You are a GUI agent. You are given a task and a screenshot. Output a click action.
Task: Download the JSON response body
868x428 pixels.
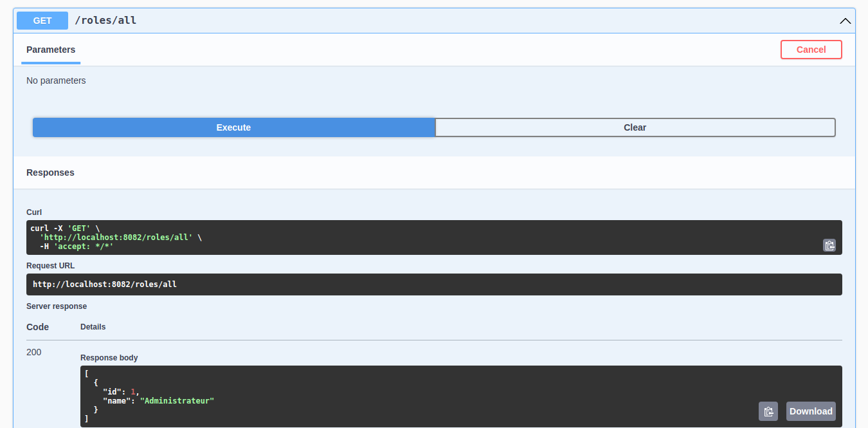pyautogui.click(x=810, y=411)
